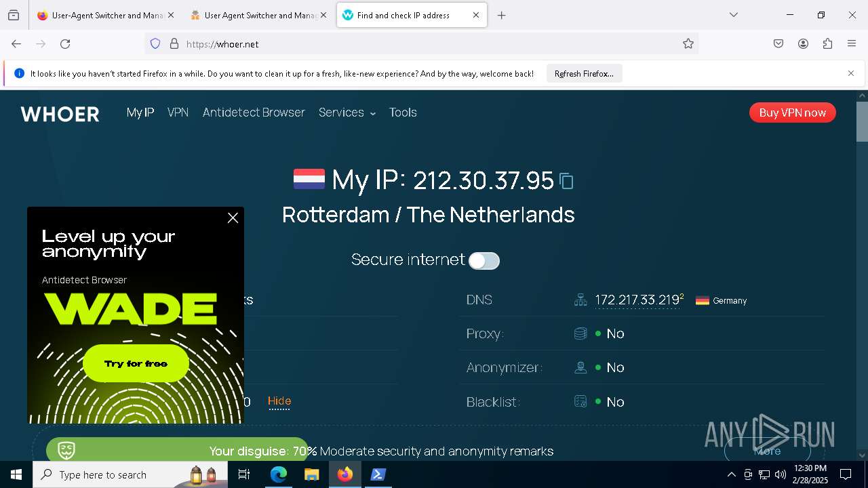
Task: Close the WADE advertisement popup
Action: point(233,218)
